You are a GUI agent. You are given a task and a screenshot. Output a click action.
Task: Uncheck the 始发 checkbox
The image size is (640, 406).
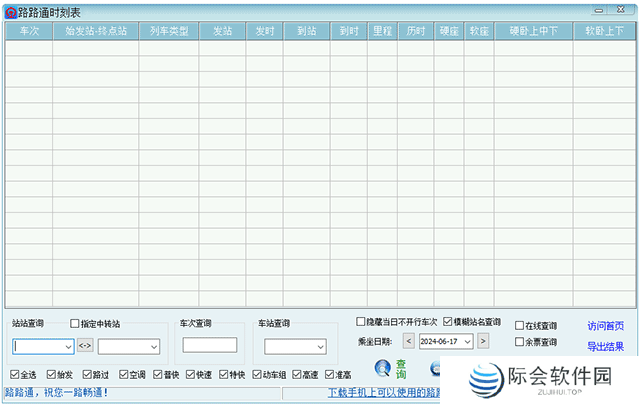51,374
